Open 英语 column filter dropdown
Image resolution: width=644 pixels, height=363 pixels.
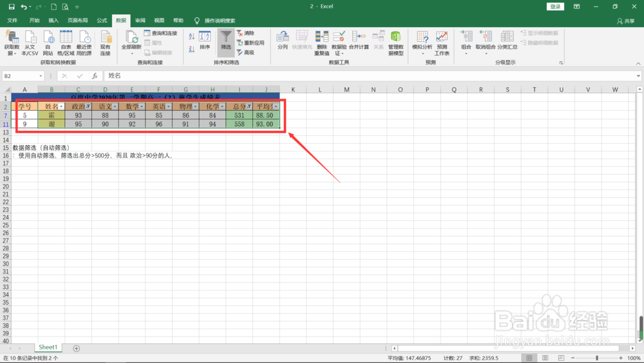click(x=168, y=106)
